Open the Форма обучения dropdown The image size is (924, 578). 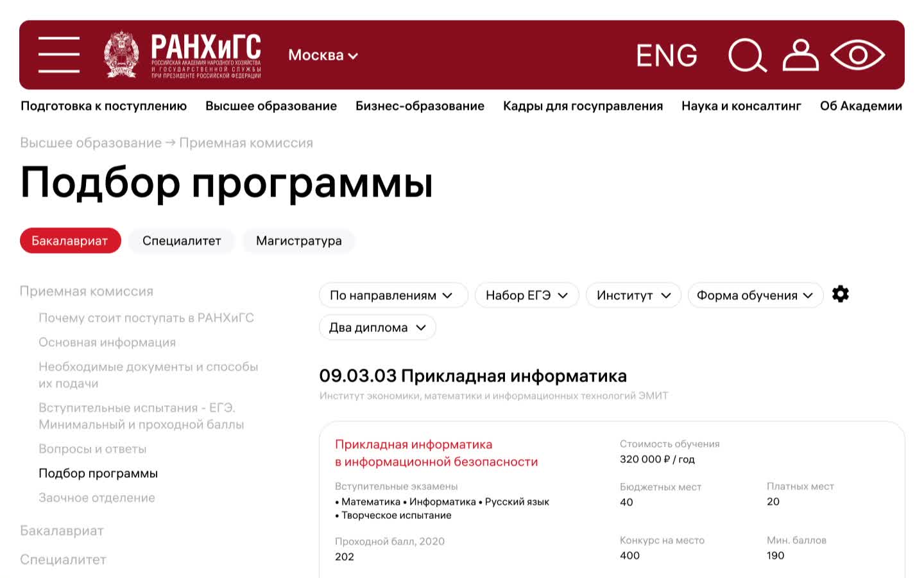click(x=755, y=295)
